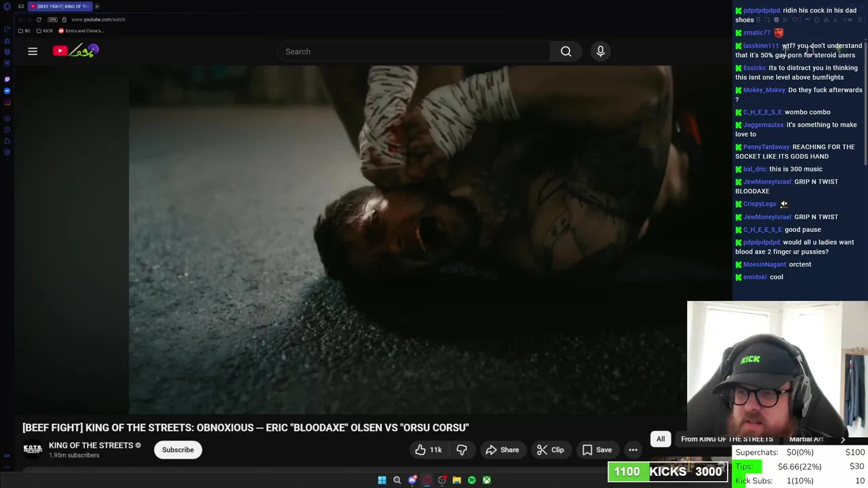Click chat username emidoki

click(755, 277)
